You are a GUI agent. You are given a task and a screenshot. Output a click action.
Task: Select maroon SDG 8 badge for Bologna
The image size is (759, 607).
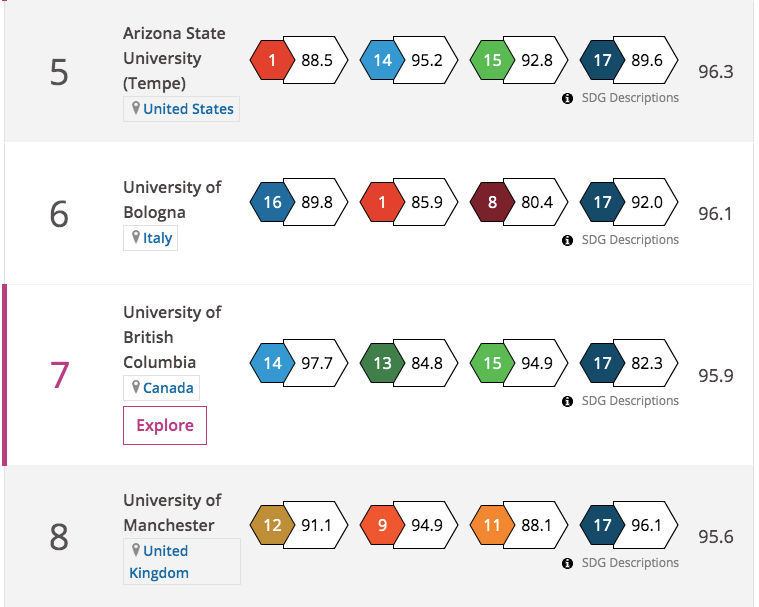492,202
